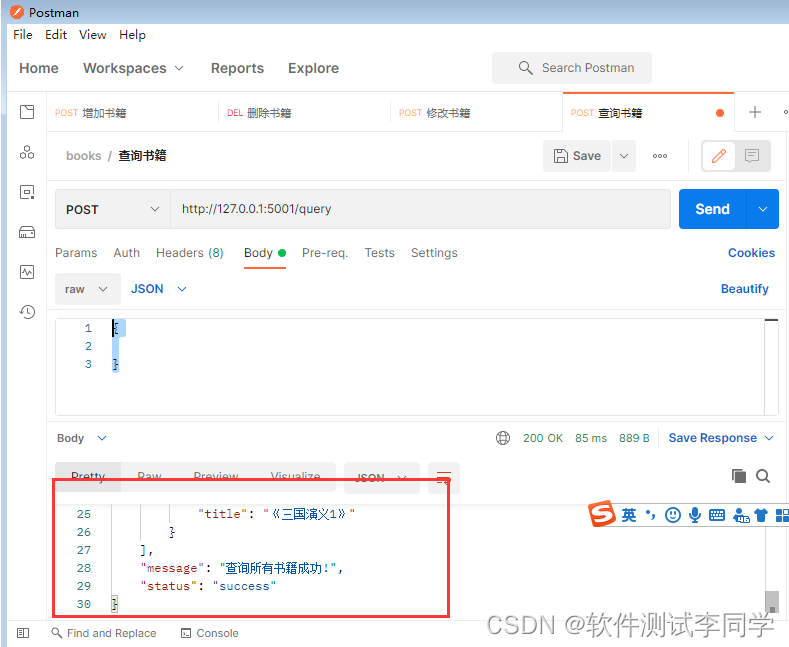Screen dimensions: 789x647
Task: Open the Sogou emoji smiley icon
Action: [x=673, y=515]
